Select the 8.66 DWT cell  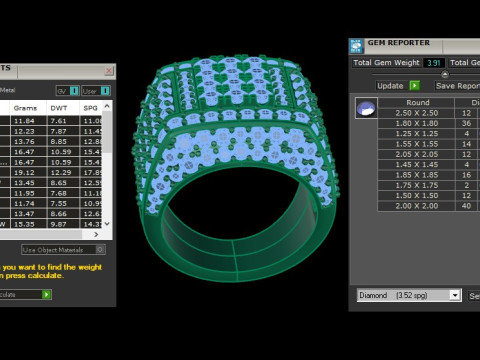point(63,214)
